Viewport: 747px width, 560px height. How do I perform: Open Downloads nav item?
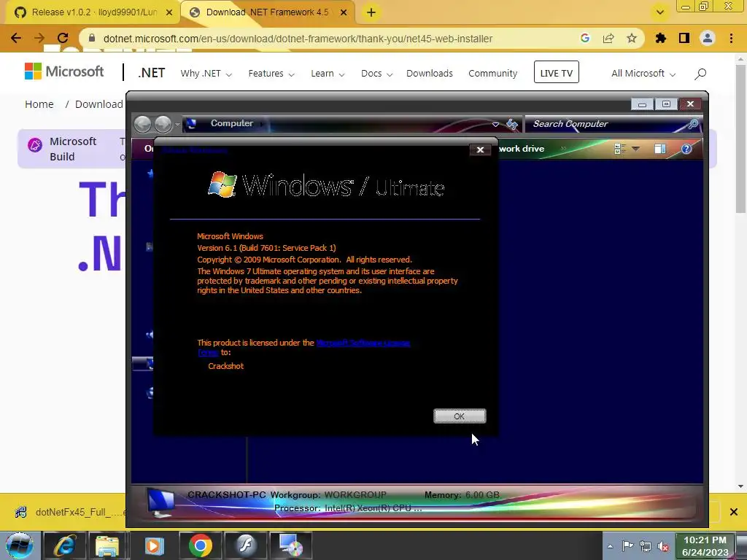pyautogui.click(x=429, y=74)
